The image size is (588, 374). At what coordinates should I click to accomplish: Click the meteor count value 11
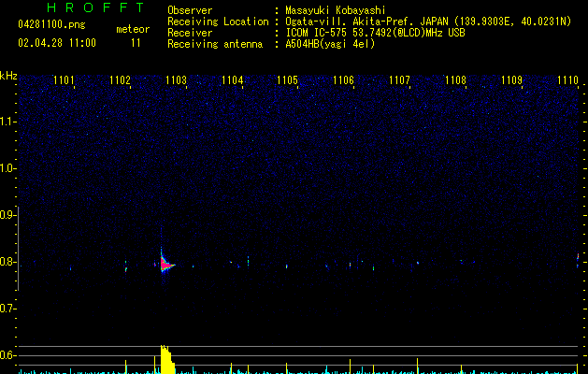coord(136,43)
